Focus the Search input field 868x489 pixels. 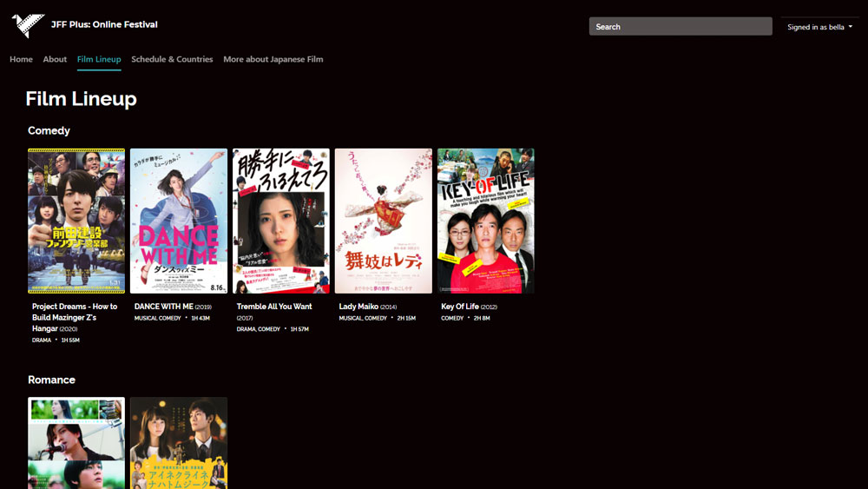click(x=681, y=27)
